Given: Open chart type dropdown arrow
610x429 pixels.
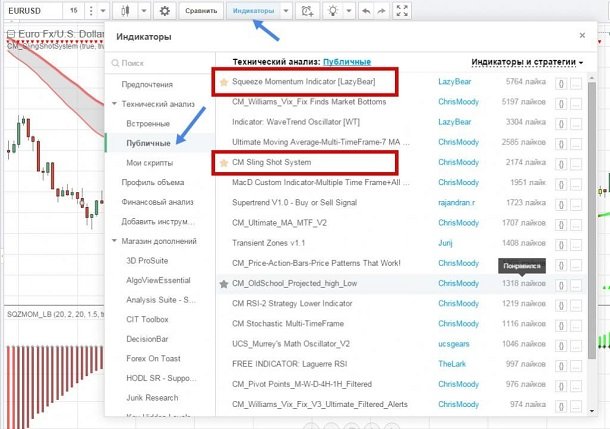Looking at the screenshot, I should pyautogui.click(x=144, y=11).
